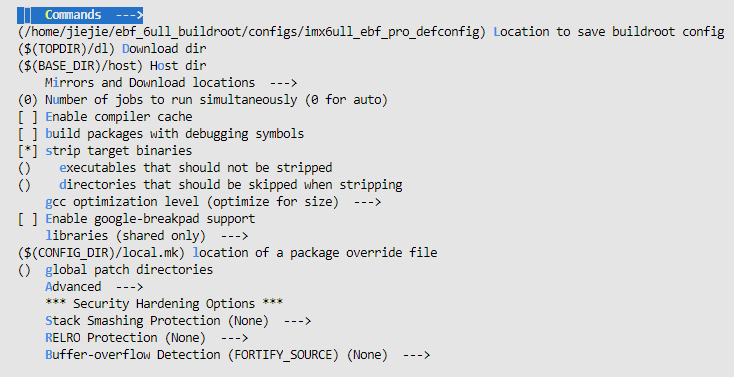
Task: Open libraries (shared only) choice list
Action: coord(147,236)
